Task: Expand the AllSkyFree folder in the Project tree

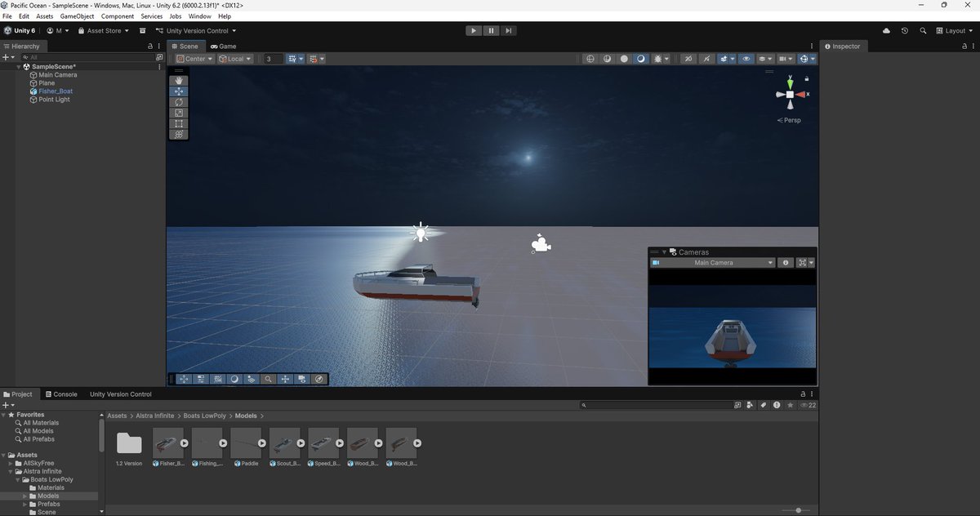Action: click(11, 463)
